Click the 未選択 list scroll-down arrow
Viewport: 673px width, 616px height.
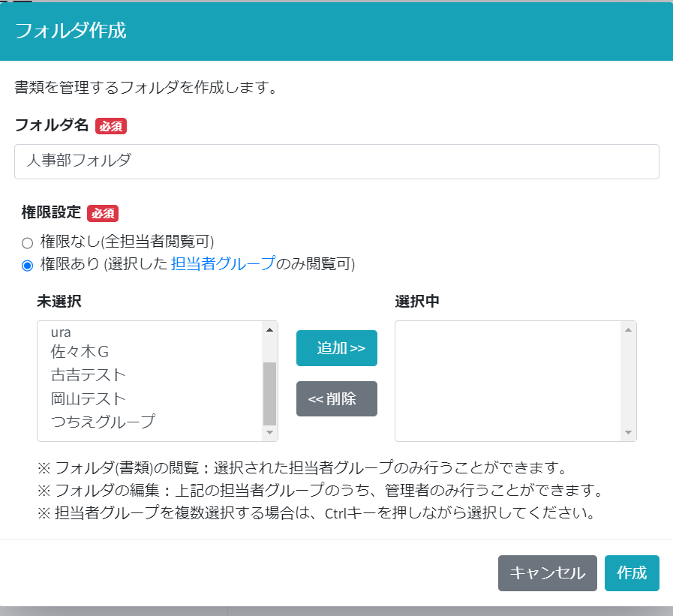[x=269, y=433]
